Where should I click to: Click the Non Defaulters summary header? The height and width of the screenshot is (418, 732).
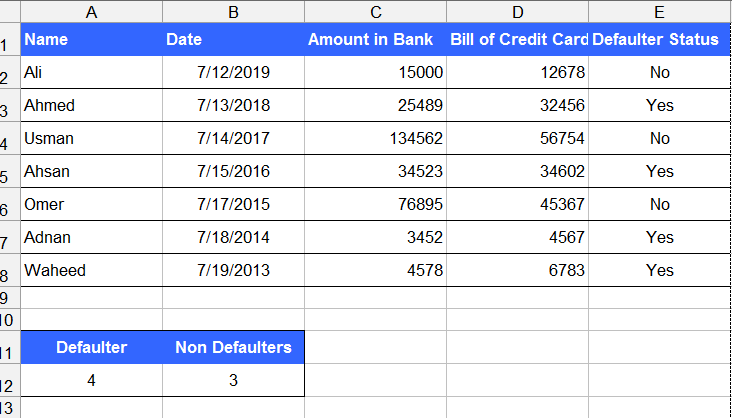pos(233,347)
